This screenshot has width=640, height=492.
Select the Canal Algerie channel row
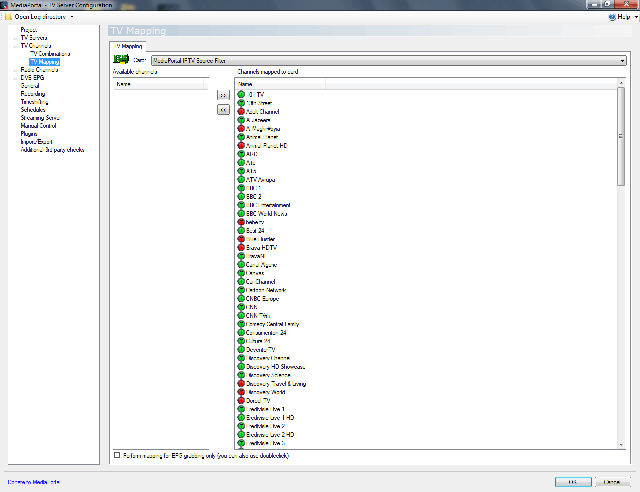point(258,265)
